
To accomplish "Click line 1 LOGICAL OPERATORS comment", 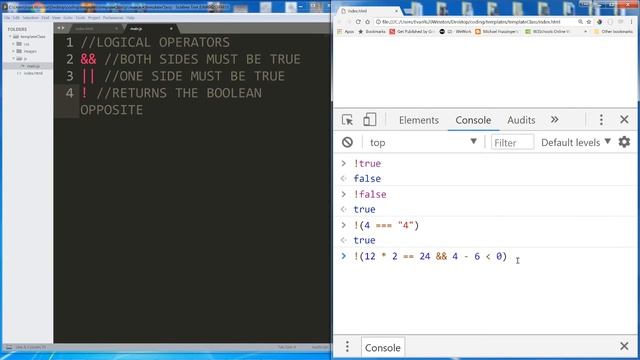I will coord(155,42).
